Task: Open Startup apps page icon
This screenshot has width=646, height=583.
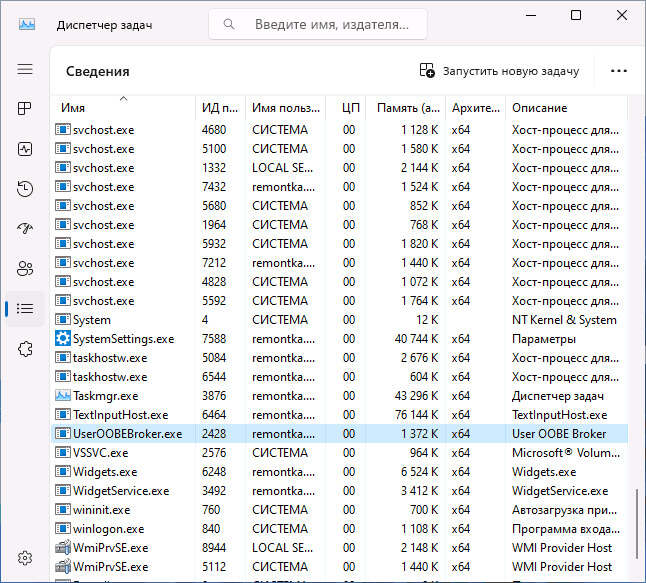Action: pyautogui.click(x=25, y=228)
